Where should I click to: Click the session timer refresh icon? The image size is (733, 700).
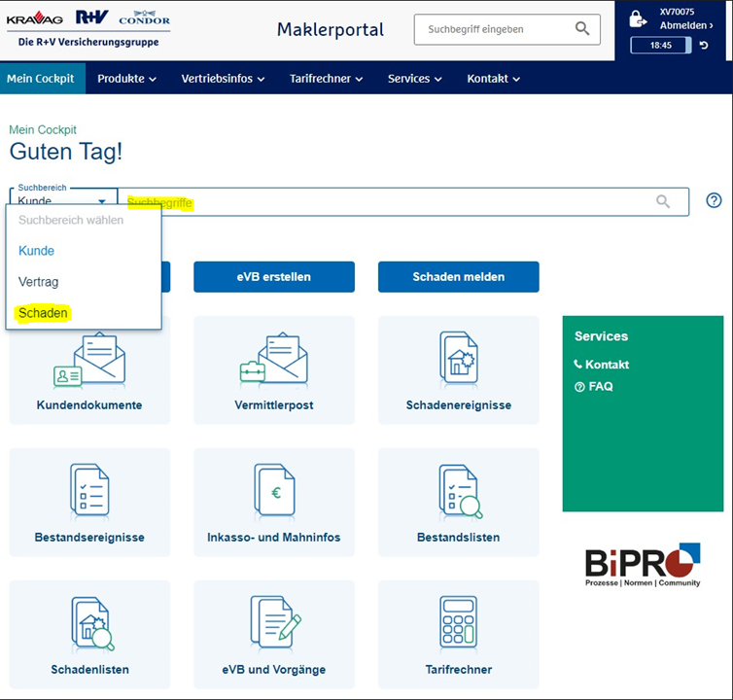704,46
